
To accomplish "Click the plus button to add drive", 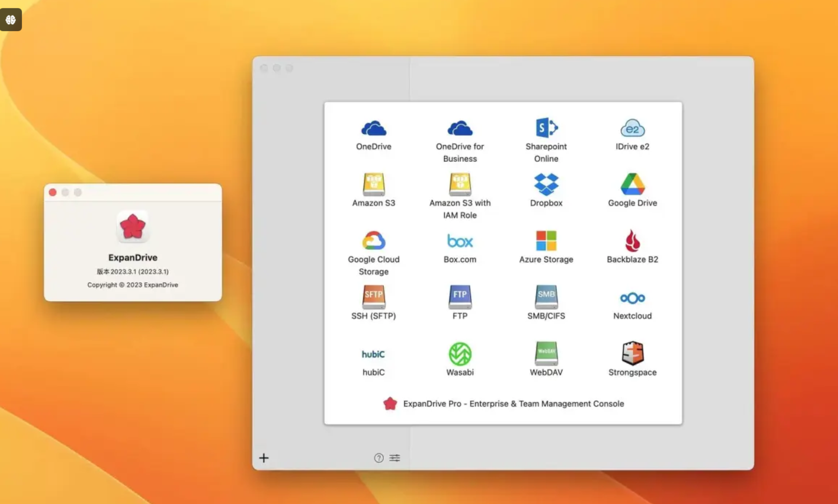I will [264, 458].
